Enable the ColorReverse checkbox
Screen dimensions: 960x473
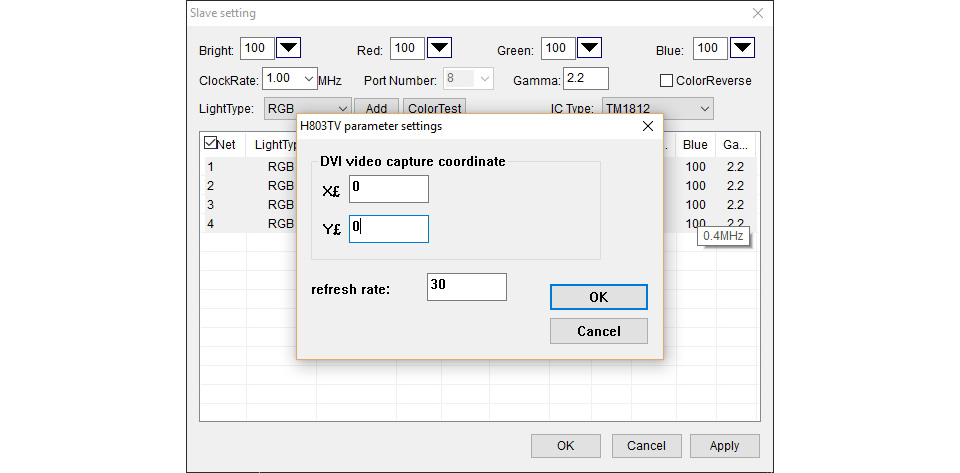click(667, 81)
